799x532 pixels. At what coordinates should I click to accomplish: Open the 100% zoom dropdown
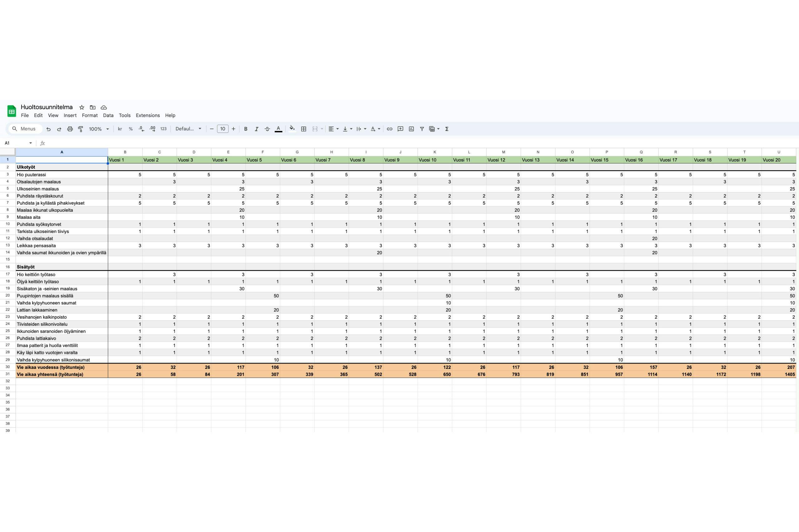click(x=99, y=129)
